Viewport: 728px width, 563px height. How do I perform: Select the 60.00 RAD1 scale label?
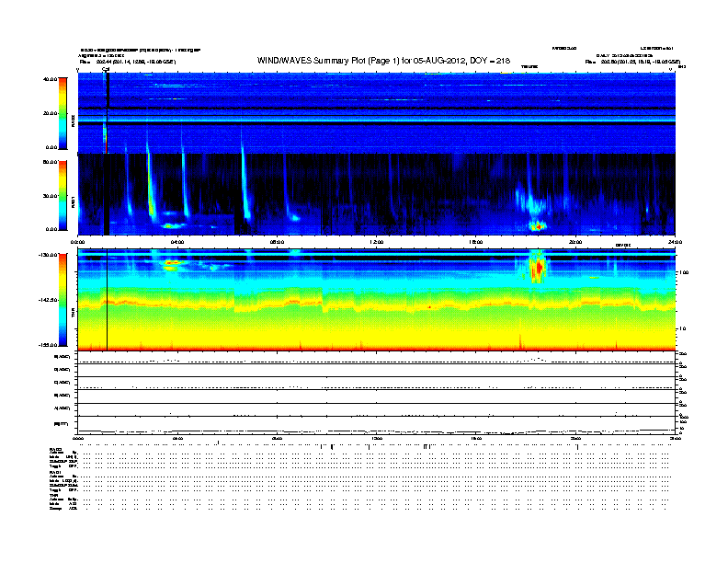point(50,162)
